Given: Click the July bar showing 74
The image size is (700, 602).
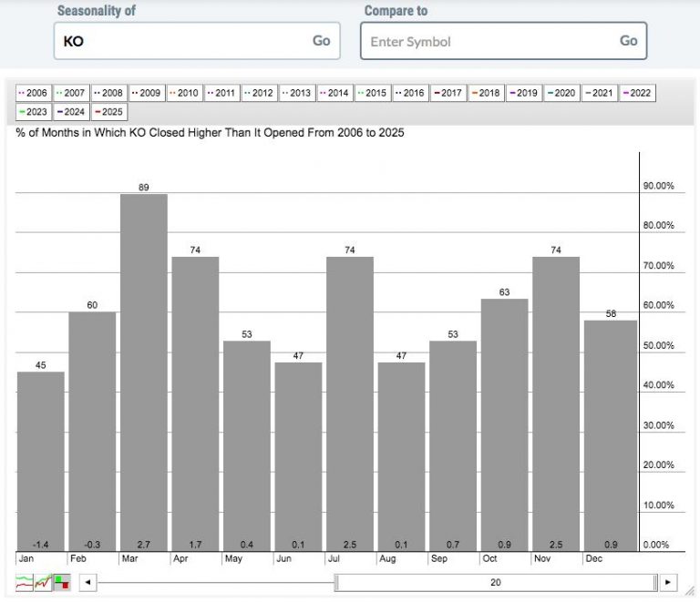Looking at the screenshot, I should [350, 404].
